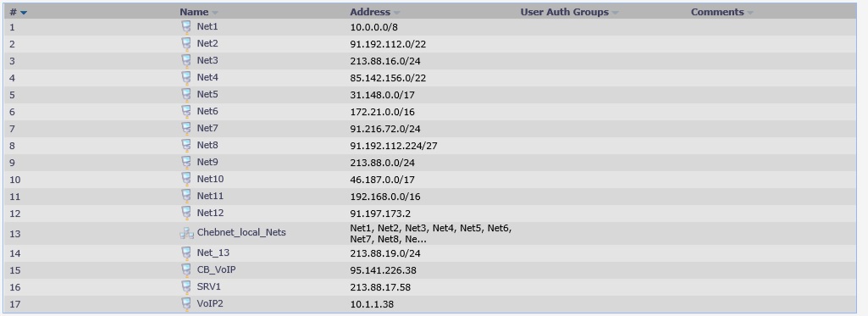Viewport: 868px width, 316px height.
Task: Open the Comments column dropdown arrow
Action: [x=750, y=13]
